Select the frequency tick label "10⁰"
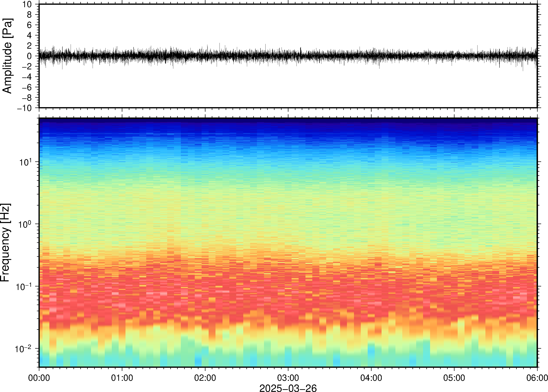The height and width of the screenshot is (392, 548). (x=25, y=224)
